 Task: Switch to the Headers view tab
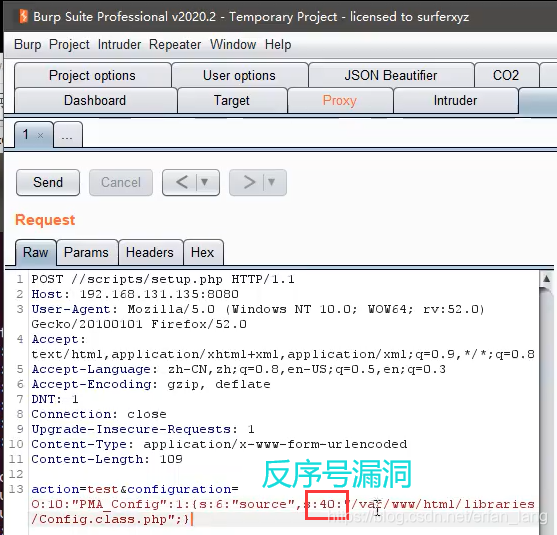[x=150, y=253]
